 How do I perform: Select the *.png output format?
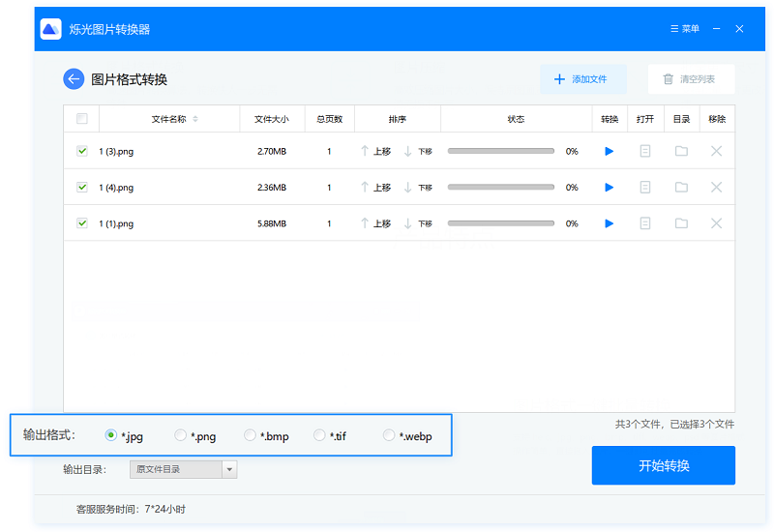tap(181, 436)
